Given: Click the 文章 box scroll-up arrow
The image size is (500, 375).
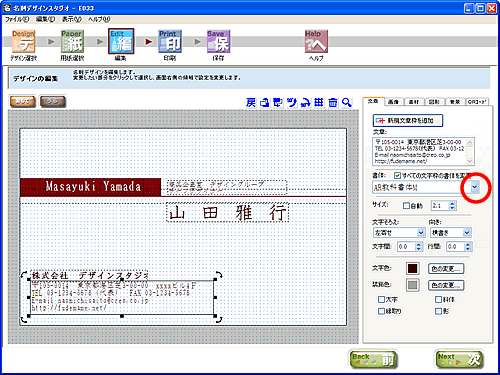Looking at the screenshot, I should [x=470, y=143].
